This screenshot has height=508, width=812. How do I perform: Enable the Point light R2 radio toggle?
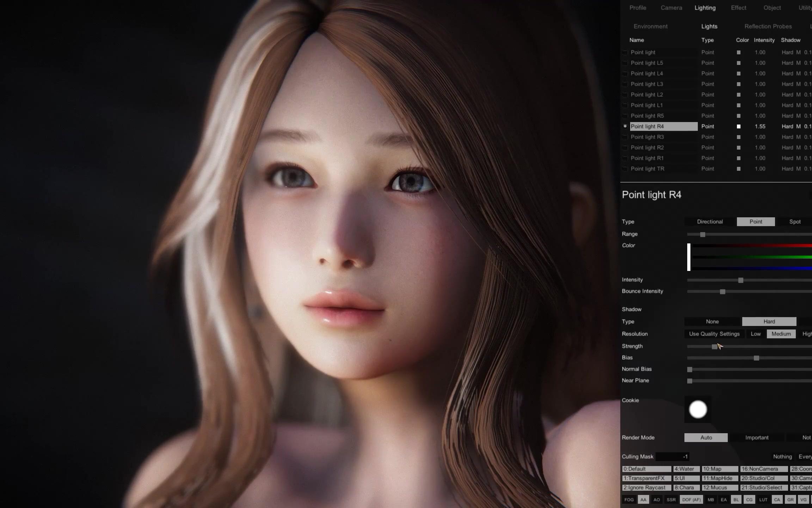(625, 147)
